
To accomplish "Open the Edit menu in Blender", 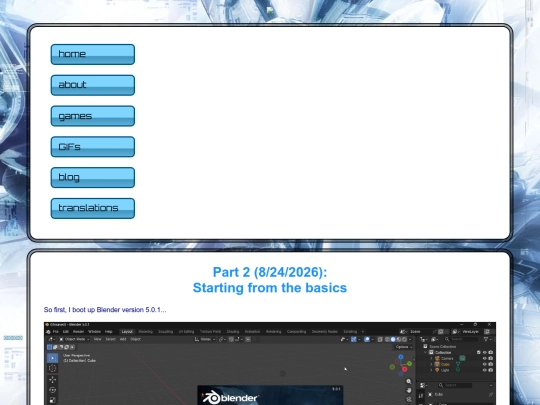I will (66, 332).
